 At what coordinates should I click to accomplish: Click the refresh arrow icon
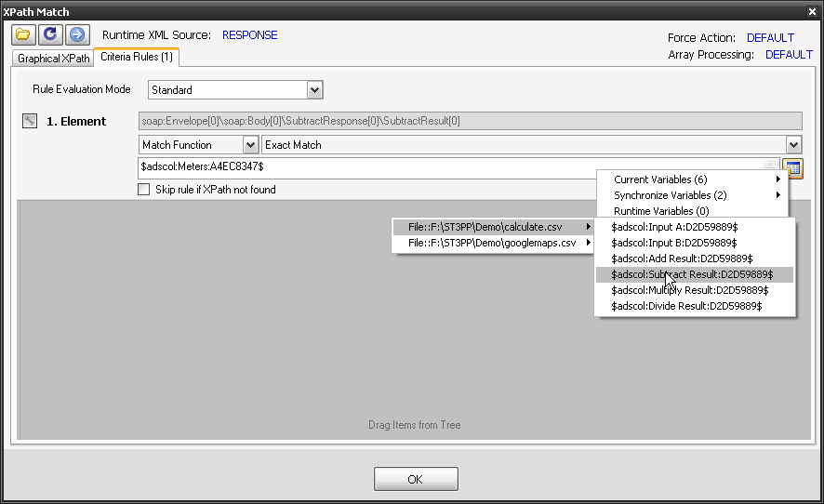click(50, 34)
